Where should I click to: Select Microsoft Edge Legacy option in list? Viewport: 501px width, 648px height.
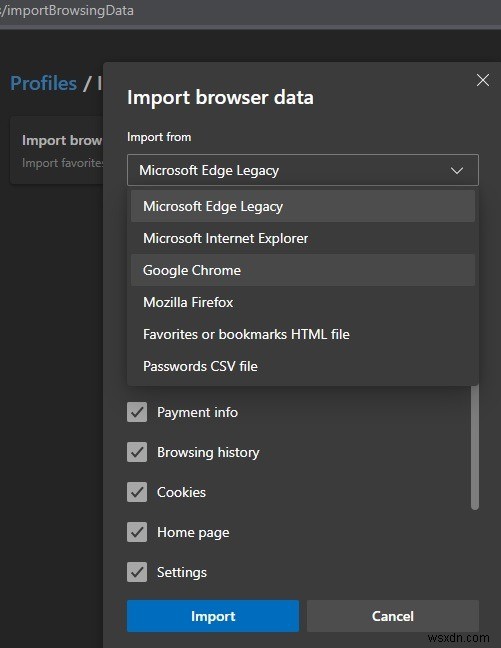[303, 206]
